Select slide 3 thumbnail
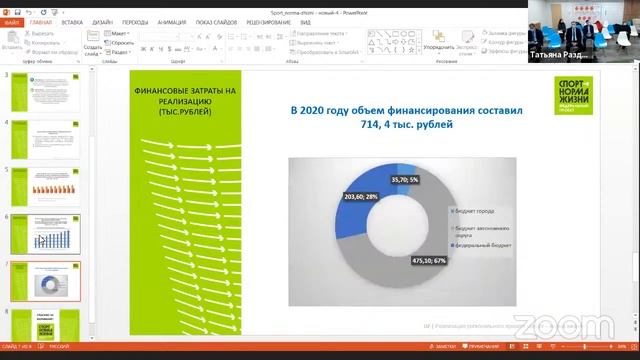Screen dimensions: 640x360 [45, 92]
